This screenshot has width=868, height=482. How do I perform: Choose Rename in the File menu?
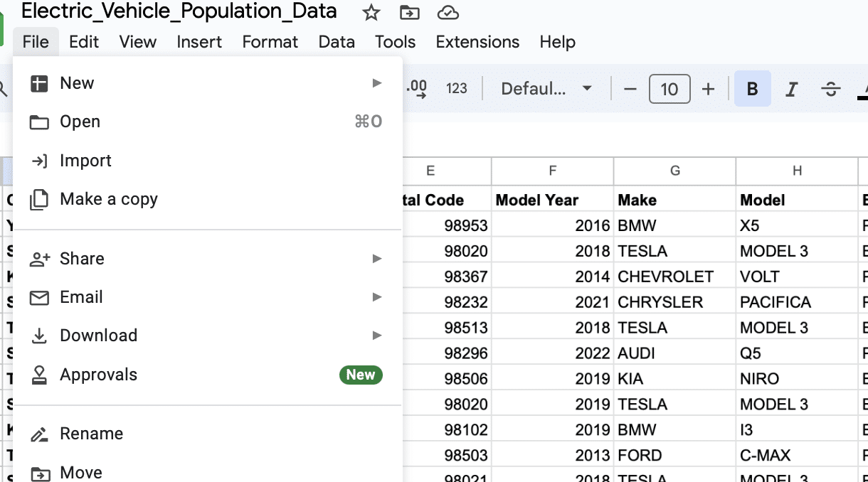(x=208, y=434)
